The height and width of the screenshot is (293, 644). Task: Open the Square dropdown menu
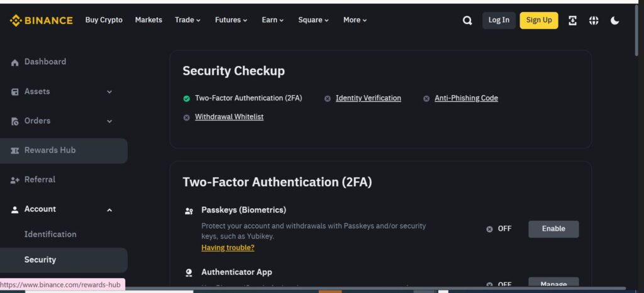(x=313, y=20)
